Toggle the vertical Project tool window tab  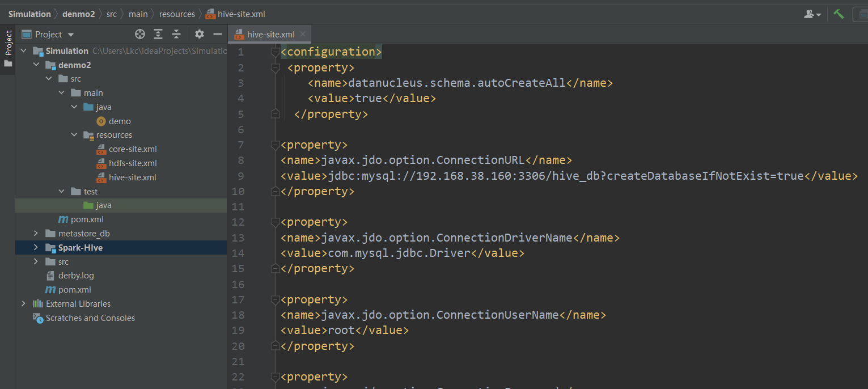pos(8,48)
